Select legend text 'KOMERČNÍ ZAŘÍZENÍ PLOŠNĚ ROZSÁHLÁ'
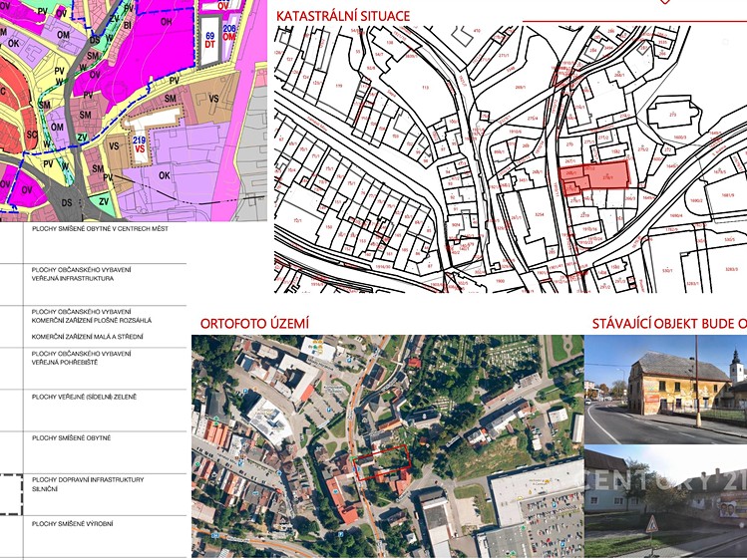The image size is (747, 560). 92,321
